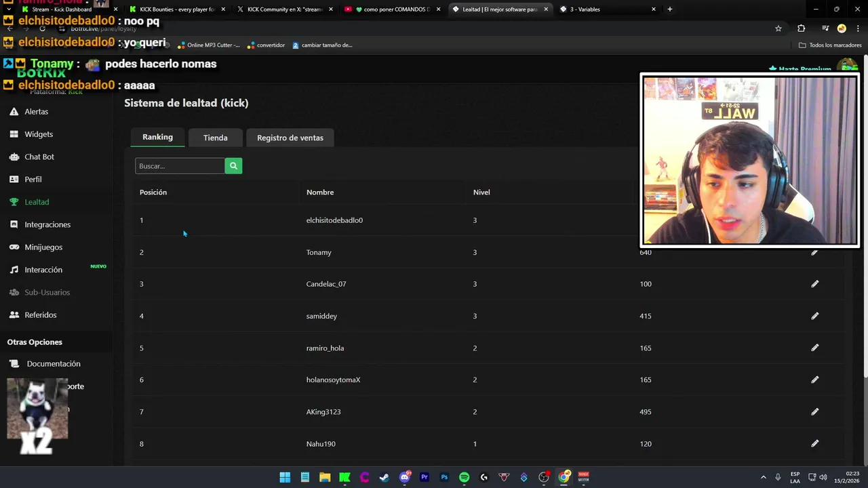868x488 pixels.
Task: Switch to Stream - Kick Dashboard browser tab
Action: (68, 9)
